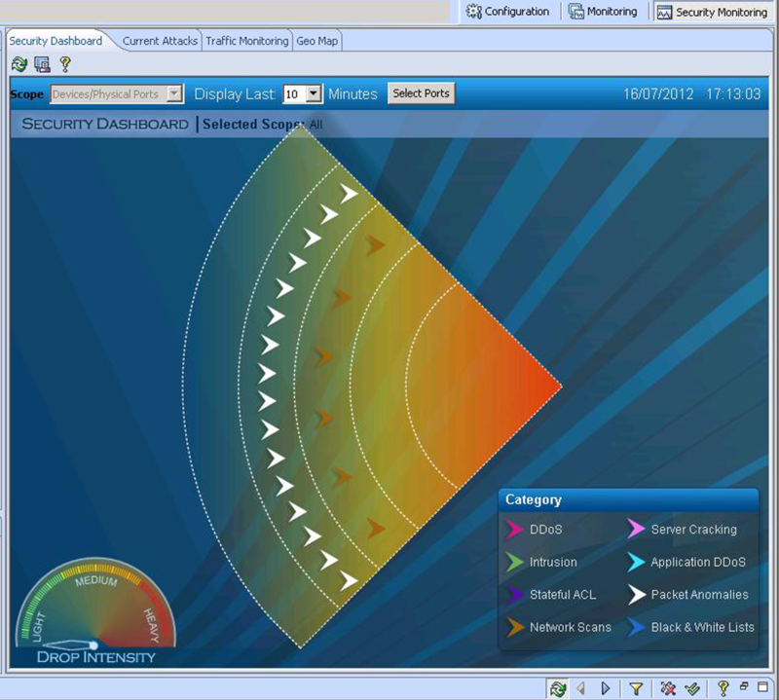Click the minimize panel icon in bottom bar

744,686
